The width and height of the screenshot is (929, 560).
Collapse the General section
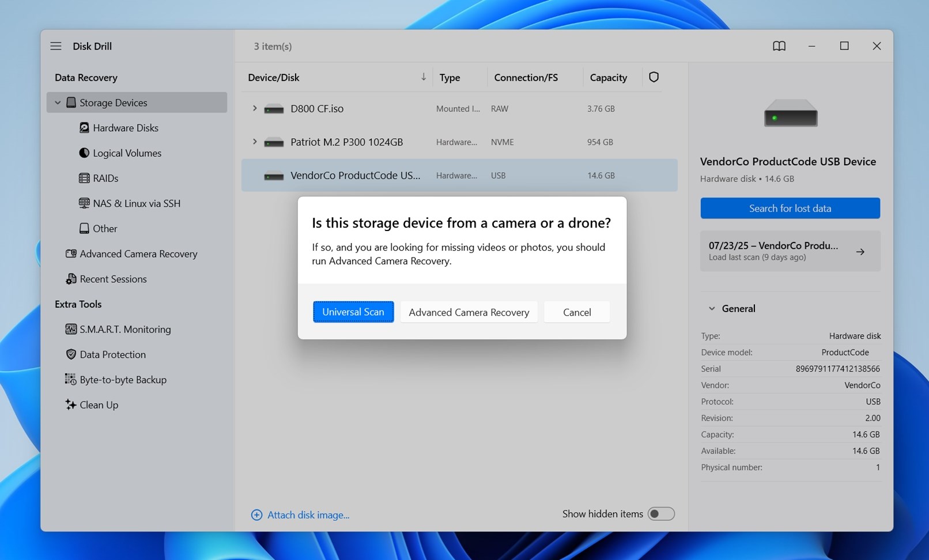(712, 309)
